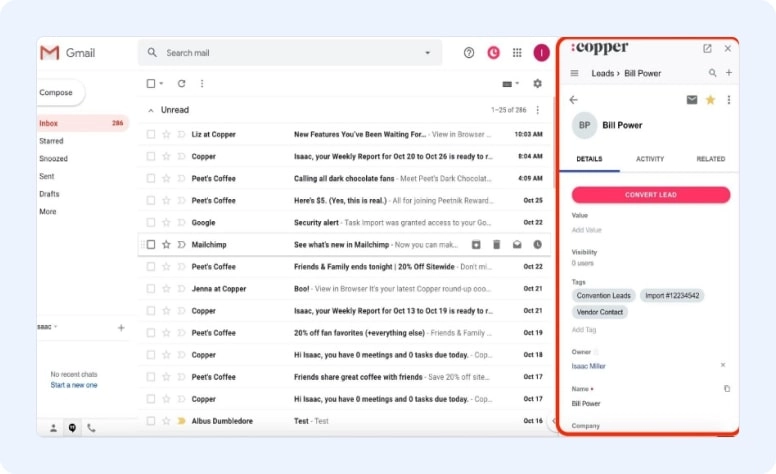Click the email envelope icon for Bill Power

point(691,100)
